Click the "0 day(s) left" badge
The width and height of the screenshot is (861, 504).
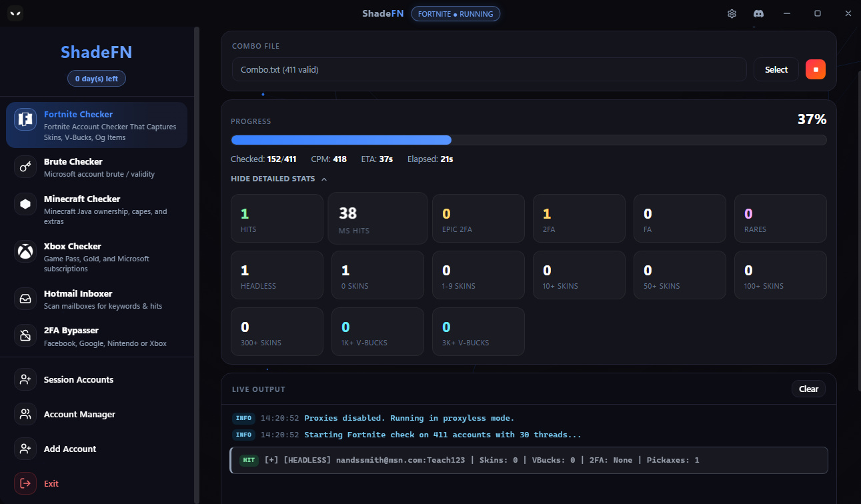point(97,79)
